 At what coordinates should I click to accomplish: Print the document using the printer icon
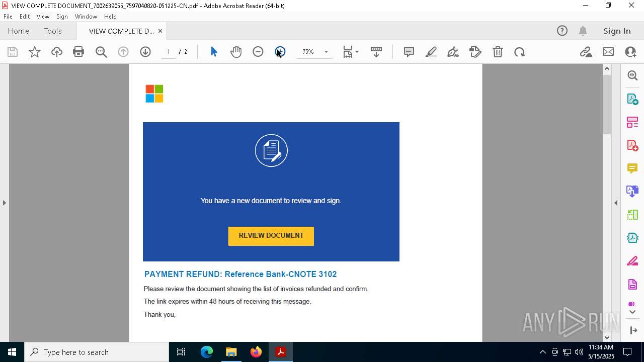tap(78, 52)
